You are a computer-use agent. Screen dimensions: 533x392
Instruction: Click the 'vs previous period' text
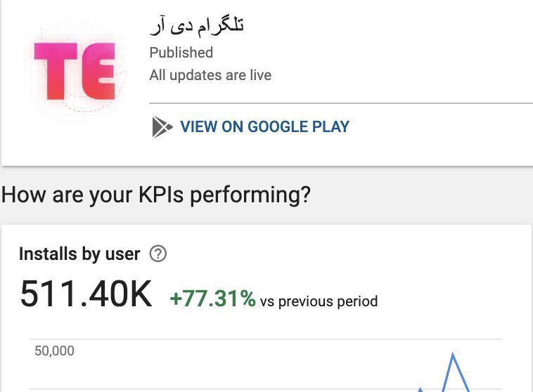click(x=319, y=301)
